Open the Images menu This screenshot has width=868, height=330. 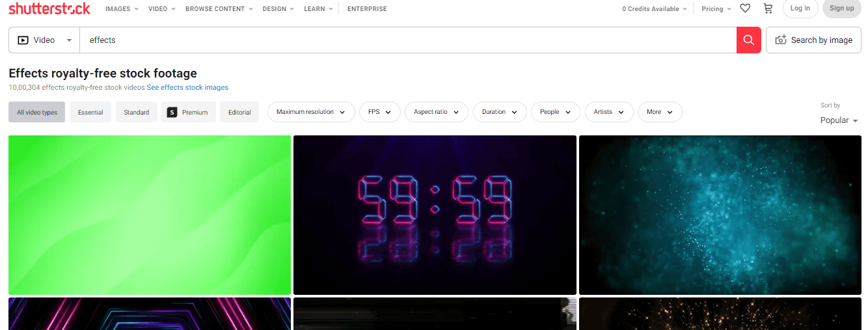pos(122,8)
